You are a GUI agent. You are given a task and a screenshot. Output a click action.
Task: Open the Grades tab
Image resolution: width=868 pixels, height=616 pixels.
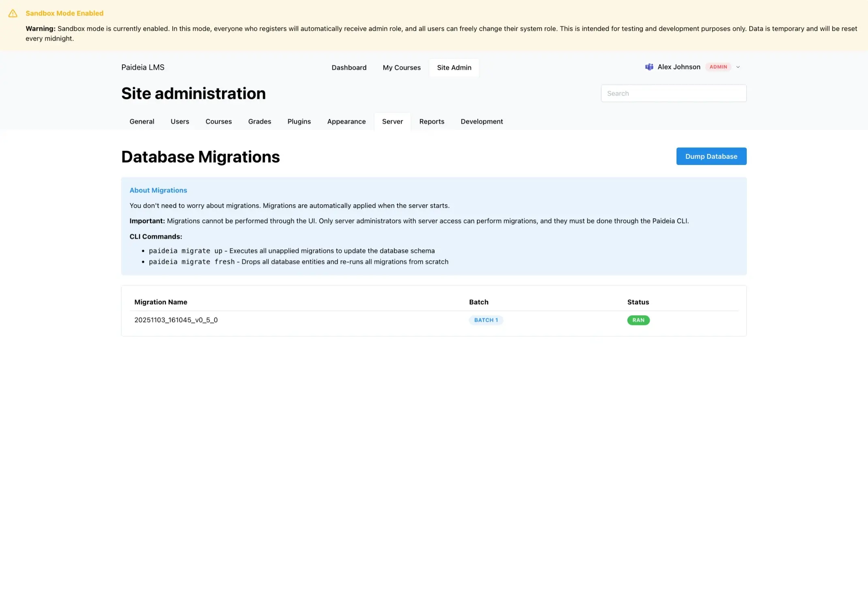[x=259, y=122]
